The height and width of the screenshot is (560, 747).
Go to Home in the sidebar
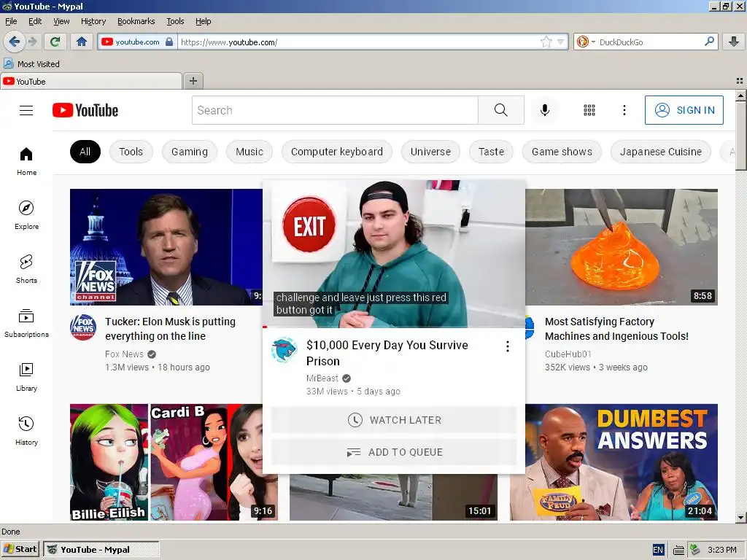coord(27,161)
